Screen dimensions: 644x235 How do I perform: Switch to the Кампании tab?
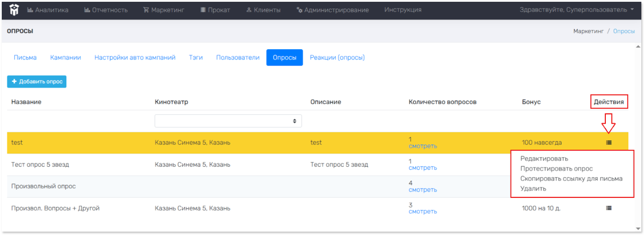point(65,58)
